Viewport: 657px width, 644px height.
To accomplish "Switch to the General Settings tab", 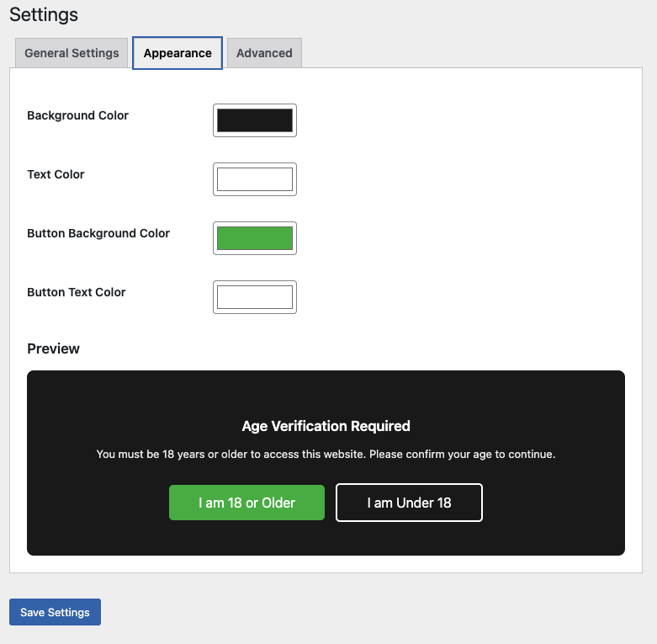I will pos(72,53).
